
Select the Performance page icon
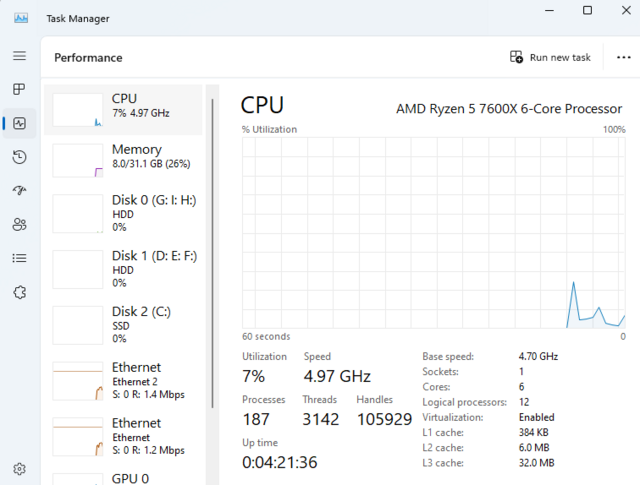point(19,124)
